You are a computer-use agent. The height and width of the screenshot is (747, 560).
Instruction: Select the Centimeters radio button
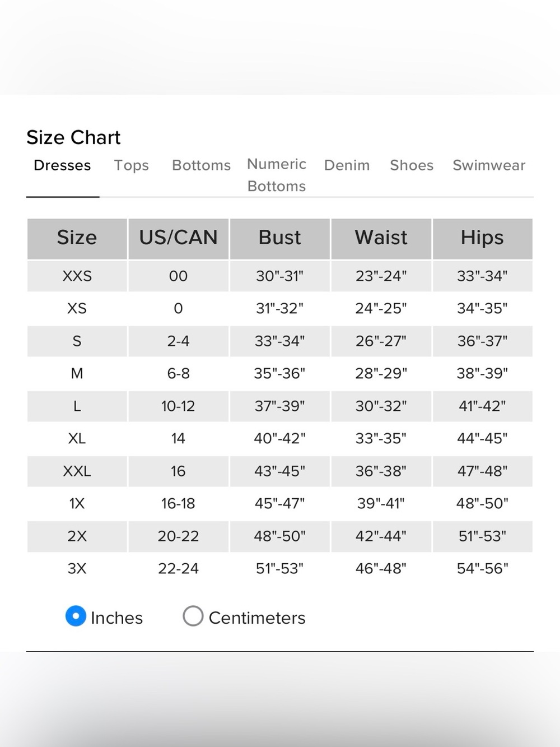click(x=193, y=616)
